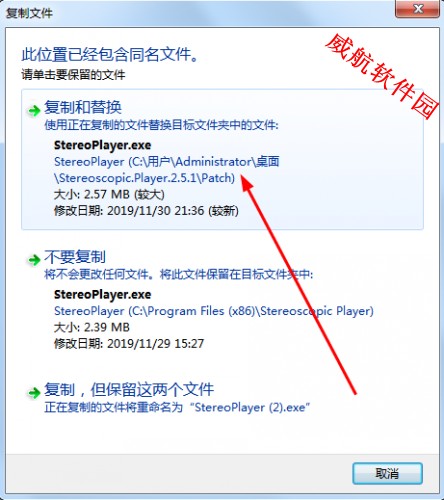The width and height of the screenshot is (444, 500).
Task: Click the Program Files (x86)\Stereoscopic Player path
Action: click(214, 311)
